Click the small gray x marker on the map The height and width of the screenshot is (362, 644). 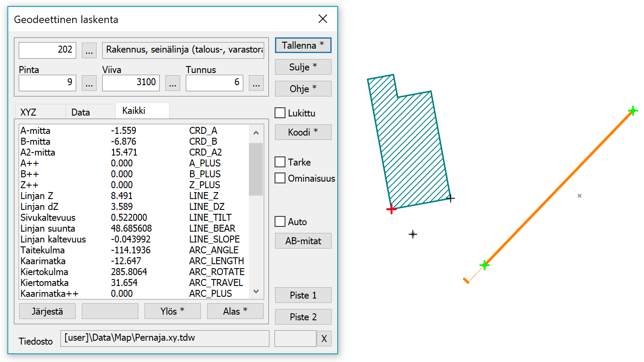580,196
